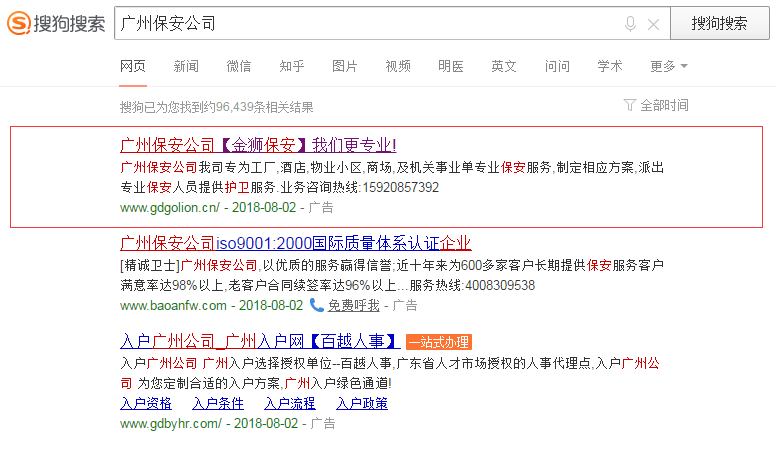Click the Sogou logo icon
Image resolution: width=776 pixels, height=449 pixels.
(19, 23)
